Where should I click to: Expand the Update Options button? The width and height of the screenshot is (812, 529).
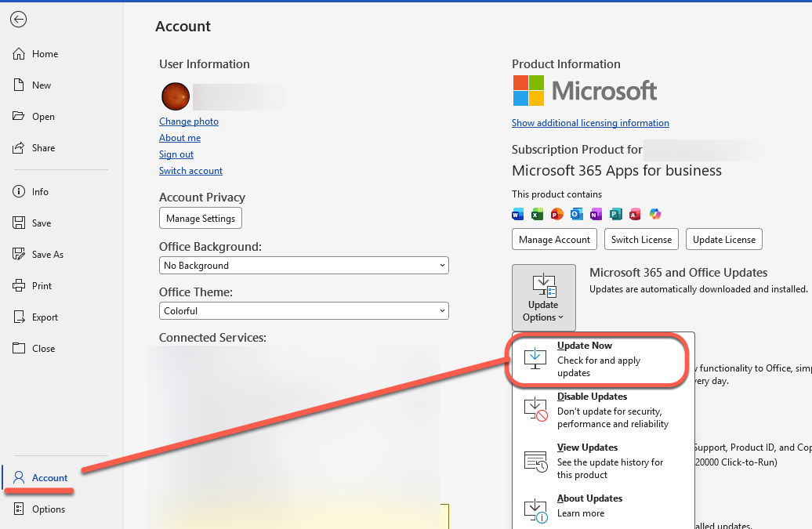544,298
